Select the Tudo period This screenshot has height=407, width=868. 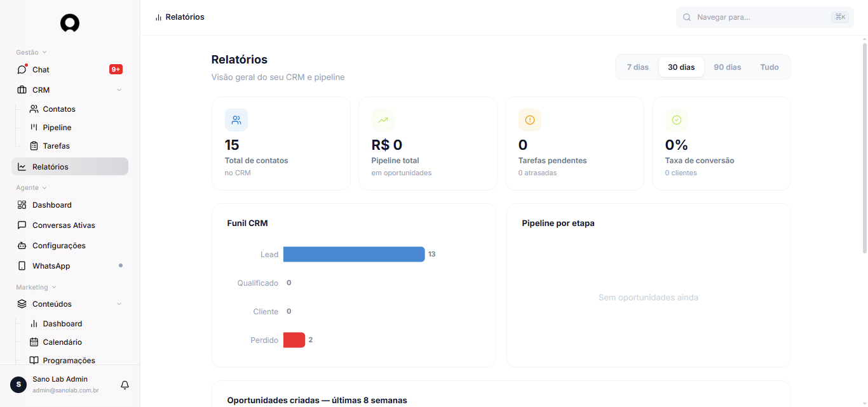(770, 67)
